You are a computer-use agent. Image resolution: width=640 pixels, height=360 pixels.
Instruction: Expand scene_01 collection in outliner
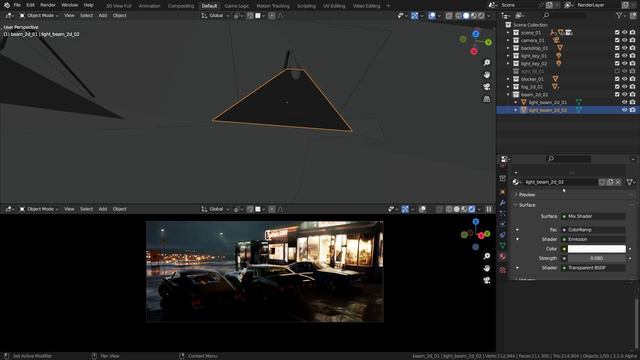click(508, 33)
